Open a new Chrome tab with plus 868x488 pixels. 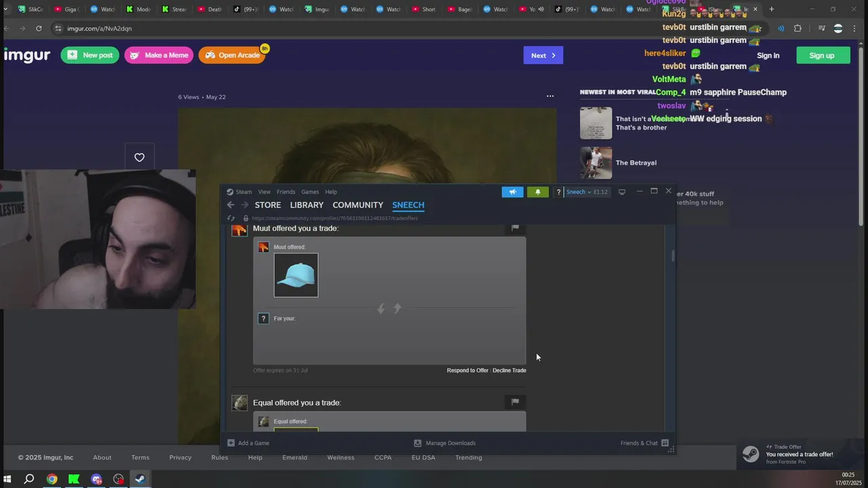[771, 9]
